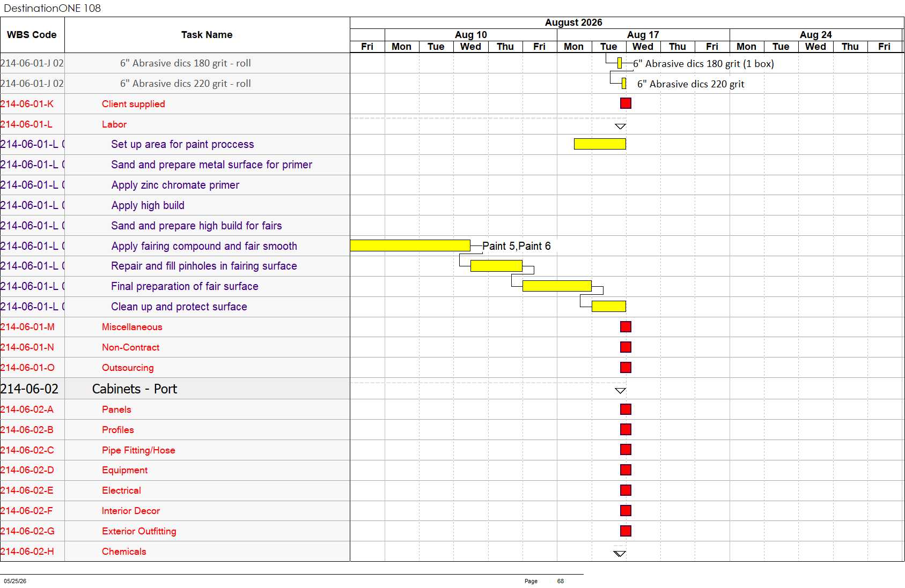Select the Miscellaneous task
The image size is (905, 588).
(x=132, y=327)
